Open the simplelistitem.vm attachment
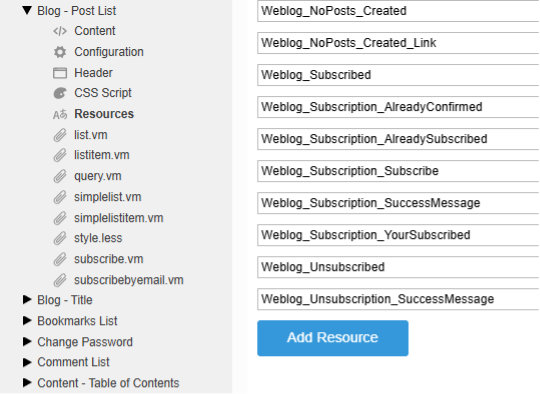 (x=118, y=218)
